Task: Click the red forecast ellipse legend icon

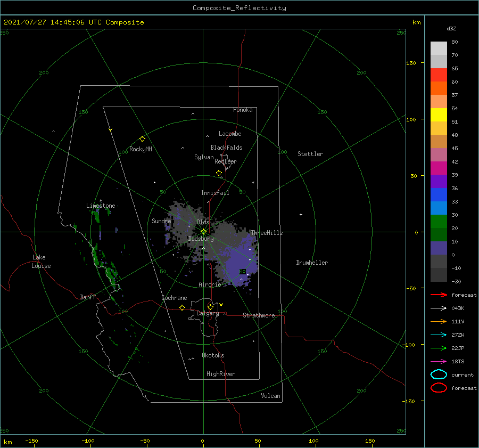Action: pyautogui.click(x=439, y=388)
